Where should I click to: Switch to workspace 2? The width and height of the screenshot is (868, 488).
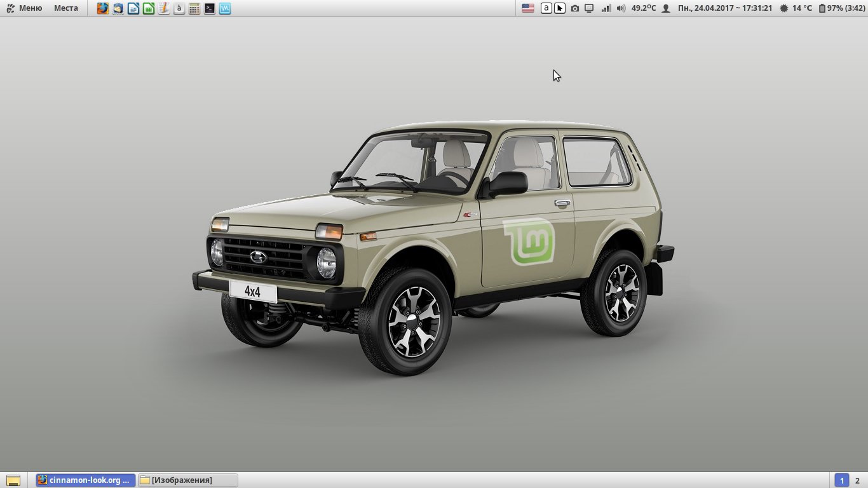coord(857,480)
